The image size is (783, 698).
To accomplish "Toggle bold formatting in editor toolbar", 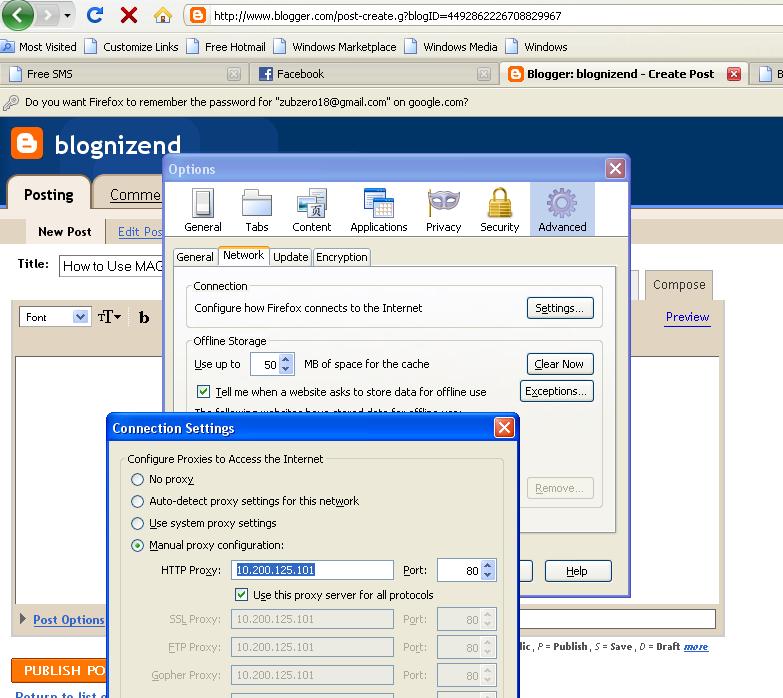I will click(144, 318).
